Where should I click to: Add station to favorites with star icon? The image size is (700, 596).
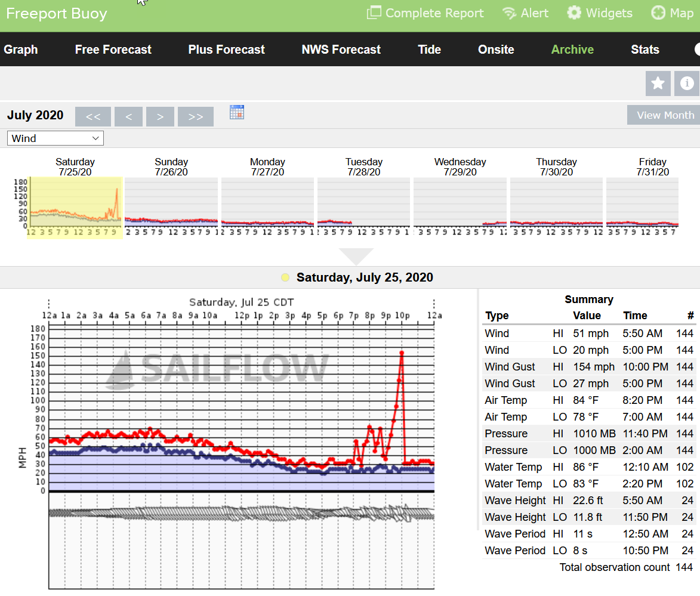point(658,84)
